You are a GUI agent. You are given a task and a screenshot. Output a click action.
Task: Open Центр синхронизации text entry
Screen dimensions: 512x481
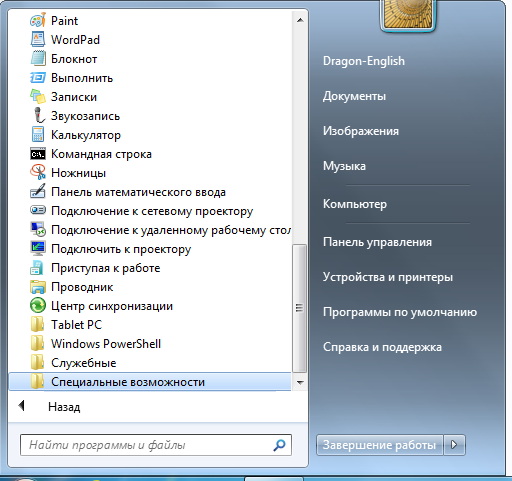click(x=112, y=306)
